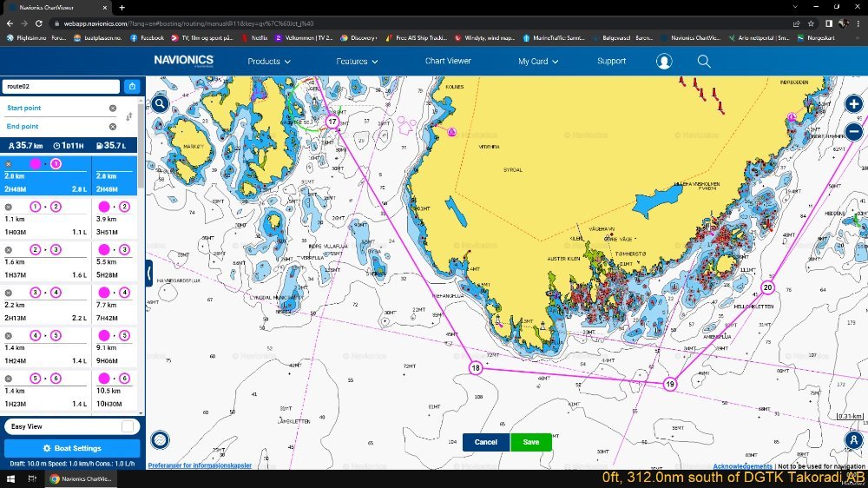The width and height of the screenshot is (868, 488).
Task: Click total fuel 35.7 L
Action: click(x=111, y=146)
